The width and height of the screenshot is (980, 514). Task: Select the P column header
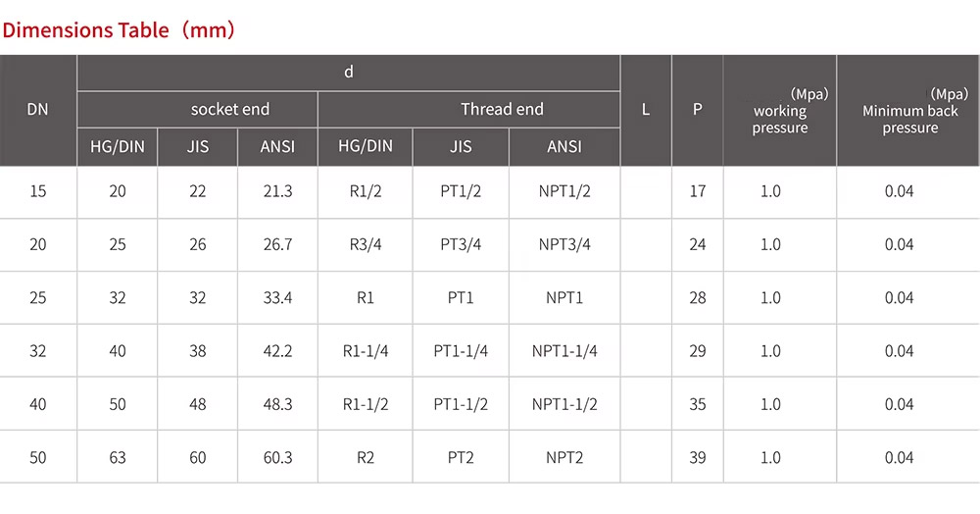click(x=697, y=110)
